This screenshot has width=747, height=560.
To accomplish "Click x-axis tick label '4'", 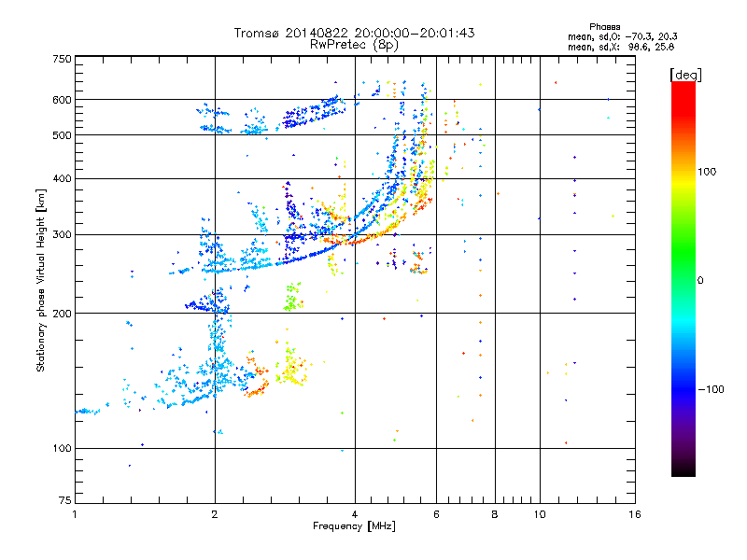I will [x=355, y=514].
